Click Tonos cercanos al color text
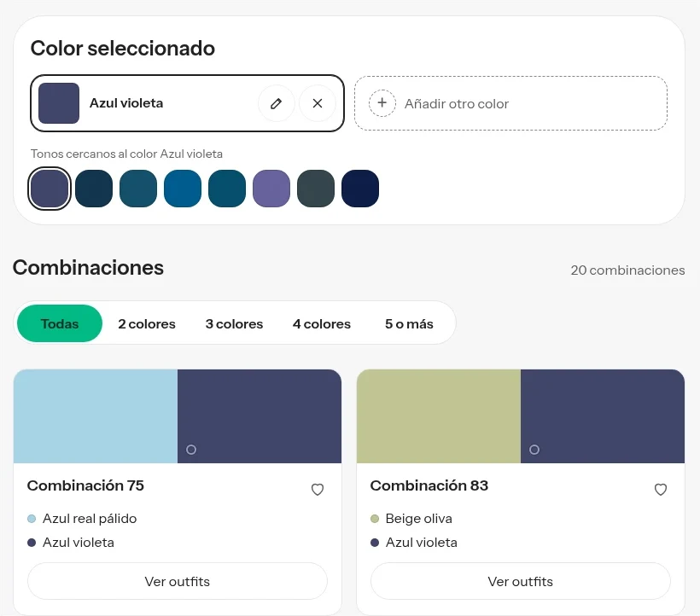Screen dimensions: 700x616 click(x=126, y=154)
